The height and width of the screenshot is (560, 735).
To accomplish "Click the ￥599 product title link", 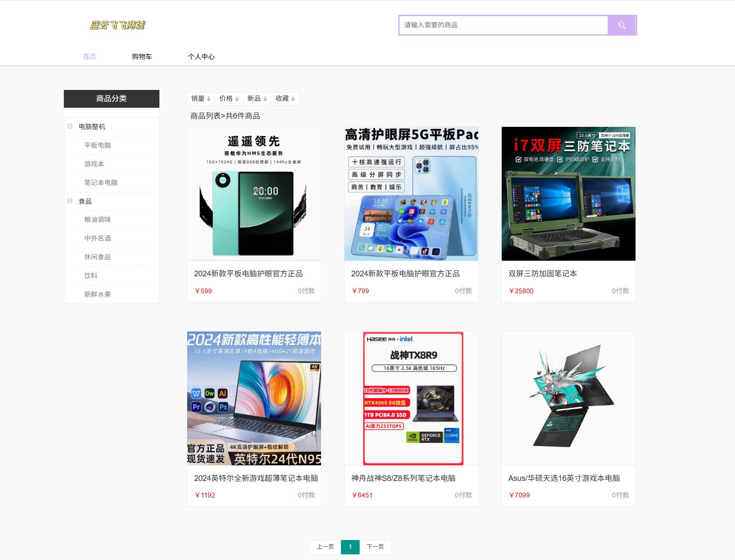I will tap(248, 274).
